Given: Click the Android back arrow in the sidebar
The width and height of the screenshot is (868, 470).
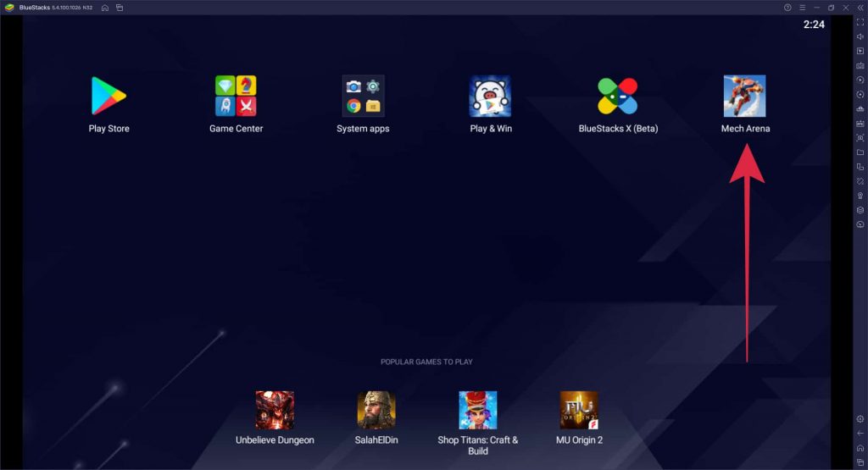Looking at the screenshot, I should pos(860,434).
